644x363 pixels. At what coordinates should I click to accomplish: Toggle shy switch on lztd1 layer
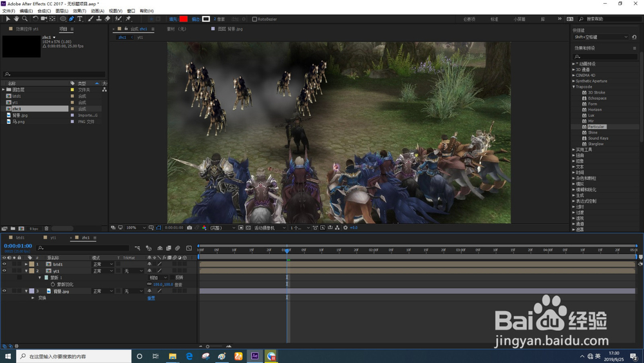(x=149, y=264)
